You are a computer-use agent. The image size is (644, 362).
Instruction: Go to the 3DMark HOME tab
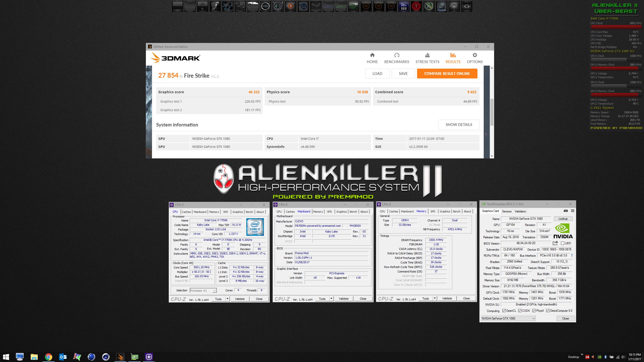pos(372,58)
